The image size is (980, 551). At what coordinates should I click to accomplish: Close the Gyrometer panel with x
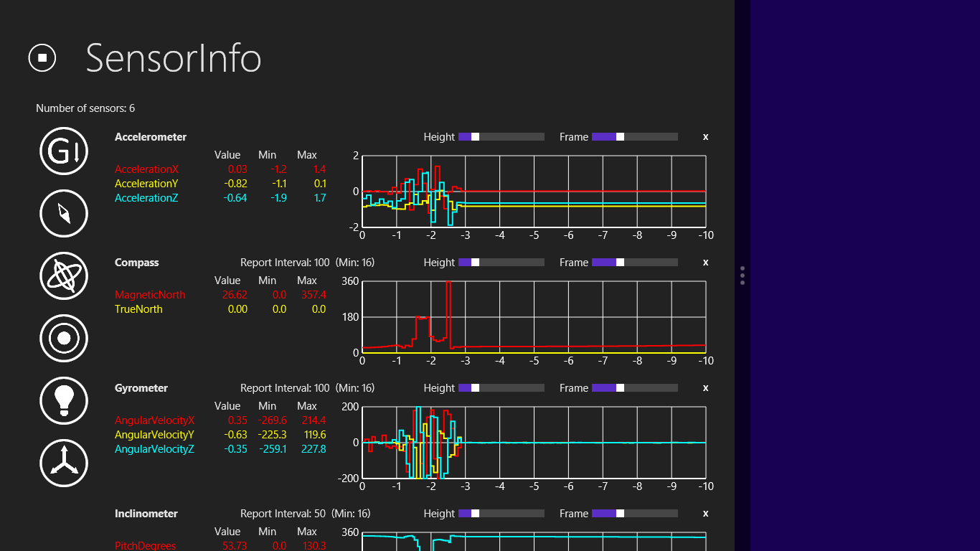(x=705, y=388)
